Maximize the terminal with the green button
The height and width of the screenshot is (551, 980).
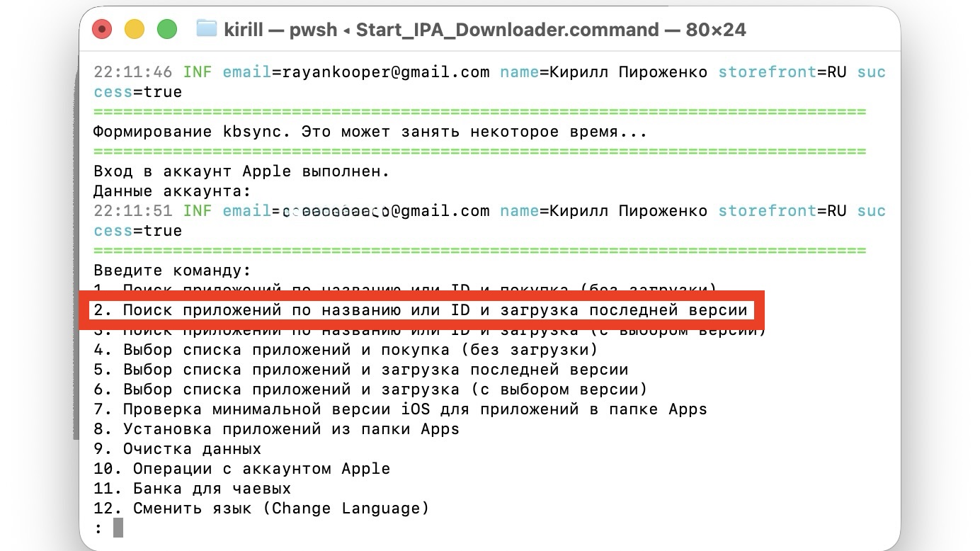pos(166,29)
